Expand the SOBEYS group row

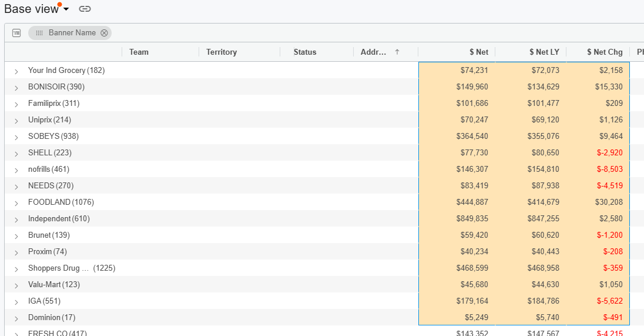(16, 137)
